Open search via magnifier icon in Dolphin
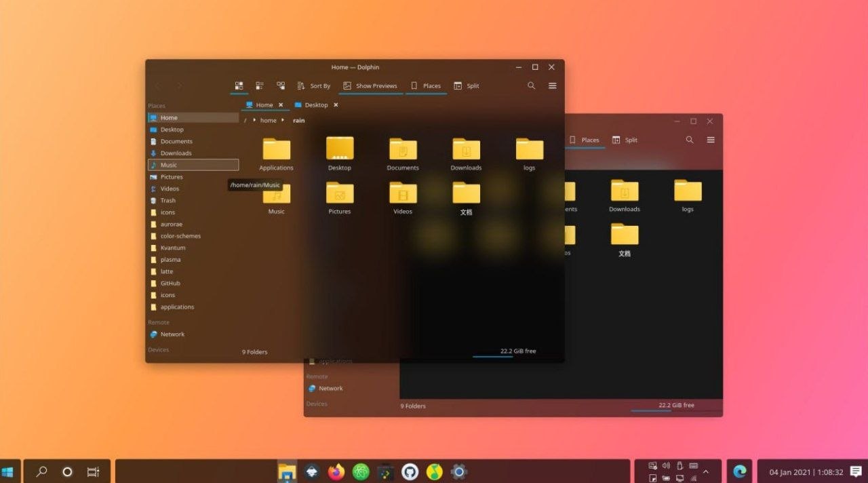This screenshot has height=483, width=868. coord(532,85)
